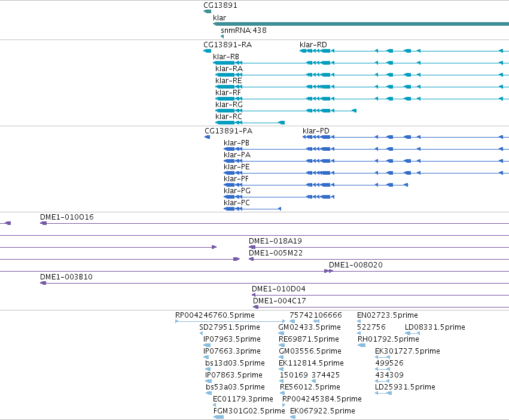Select the EC01179.3prime EST label
509x420 pixels.
pos(243,399)
